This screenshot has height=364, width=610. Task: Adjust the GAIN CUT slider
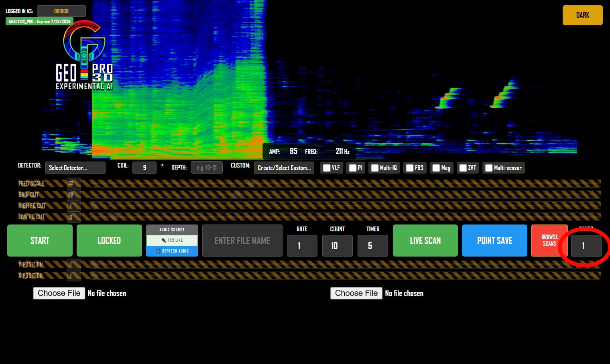(x=345, y=194)
